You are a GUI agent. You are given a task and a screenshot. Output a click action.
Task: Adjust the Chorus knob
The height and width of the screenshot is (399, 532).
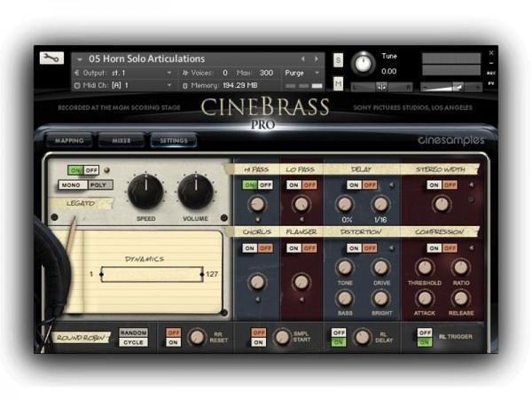point(257,282)
